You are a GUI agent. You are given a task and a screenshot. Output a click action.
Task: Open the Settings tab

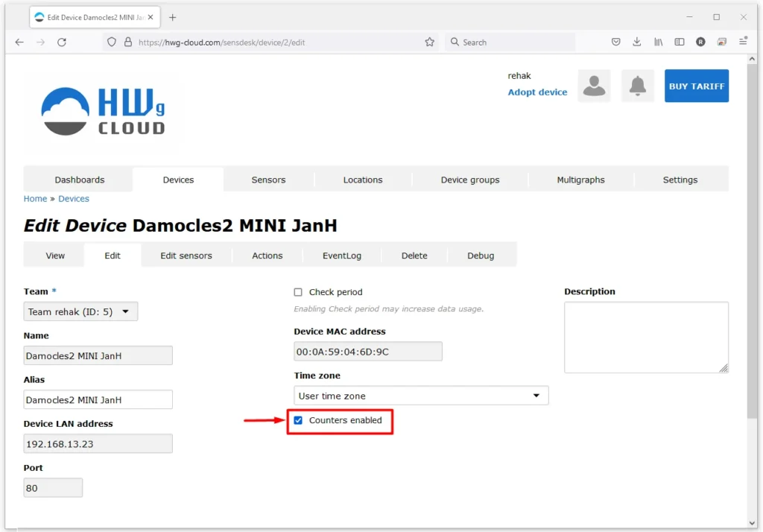[x=680, y=180]
